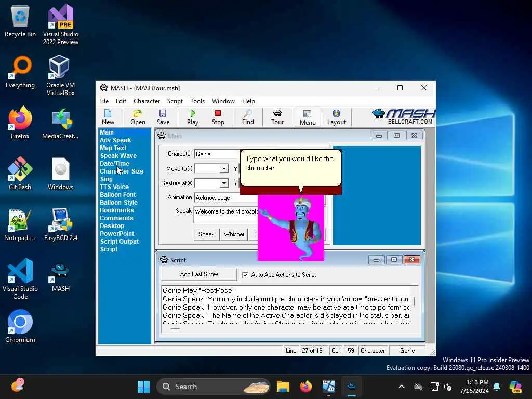Open the Find tool in toolbar
The width and height of the screenshot is (532, 399).
pyautogui.click(x=248, y=117)
